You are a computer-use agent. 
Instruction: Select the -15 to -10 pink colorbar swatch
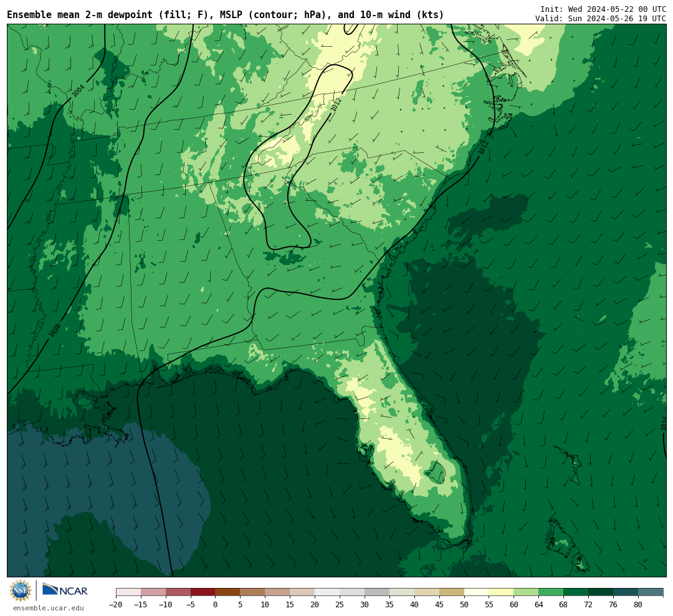point(153,592)
